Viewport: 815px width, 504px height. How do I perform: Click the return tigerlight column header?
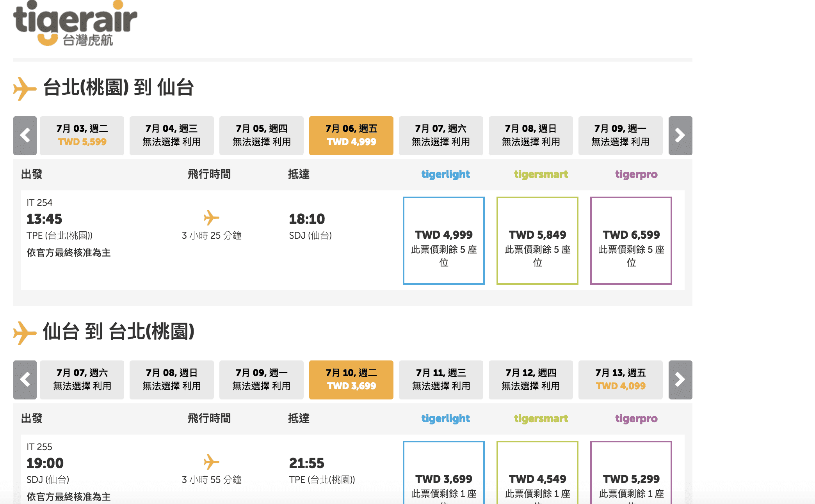(445, 419)
